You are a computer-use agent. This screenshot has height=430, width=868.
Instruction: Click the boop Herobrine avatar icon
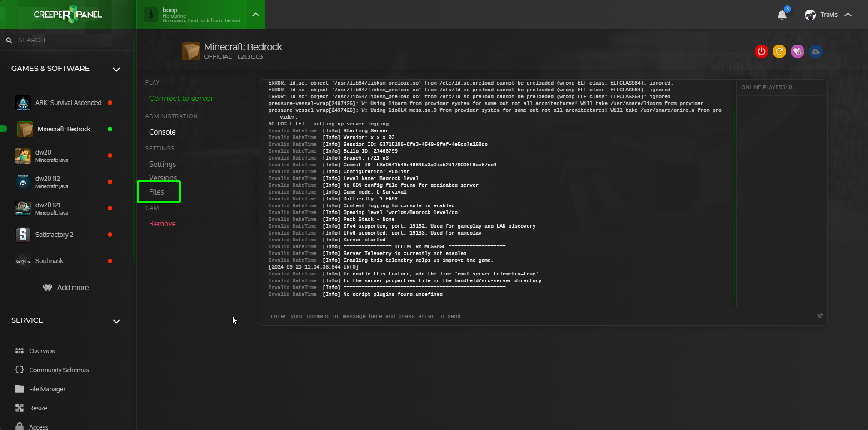[151, 15]
